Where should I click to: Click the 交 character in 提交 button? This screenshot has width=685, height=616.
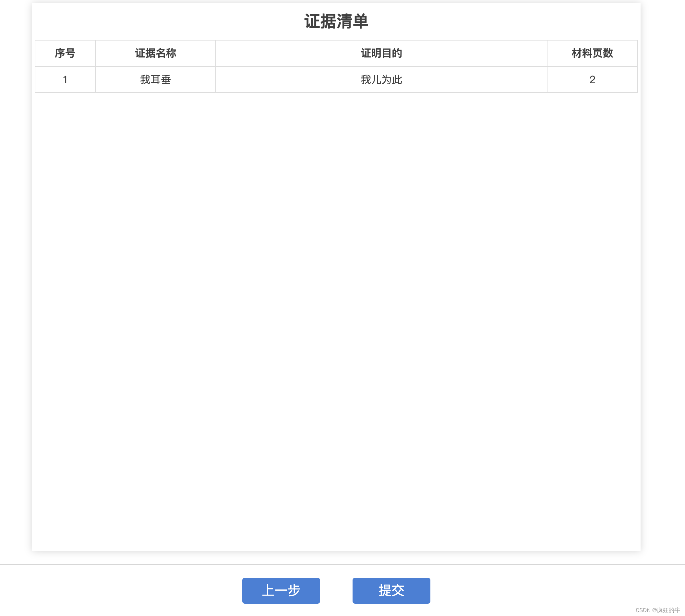tap(398, 590)
